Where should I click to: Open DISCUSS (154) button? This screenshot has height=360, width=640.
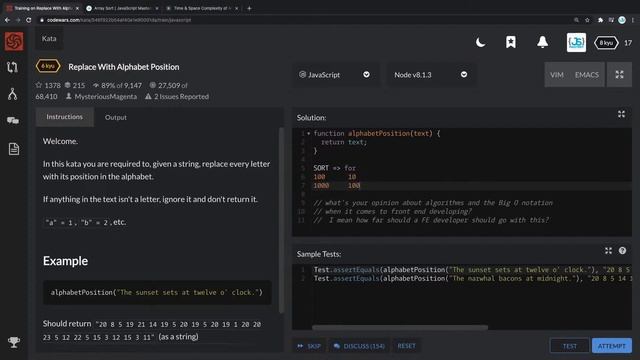[x=359, y=346]
